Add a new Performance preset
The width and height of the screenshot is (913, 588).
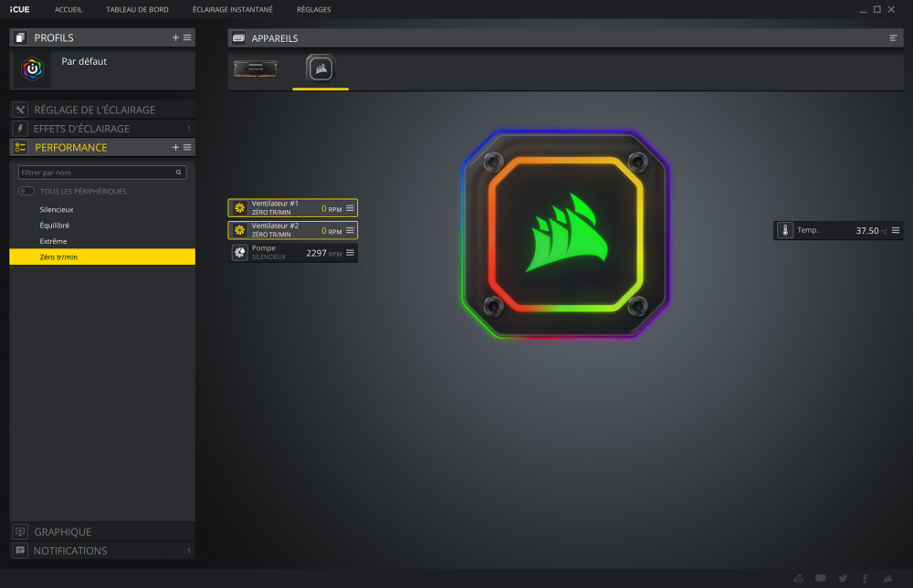point(175,147)
